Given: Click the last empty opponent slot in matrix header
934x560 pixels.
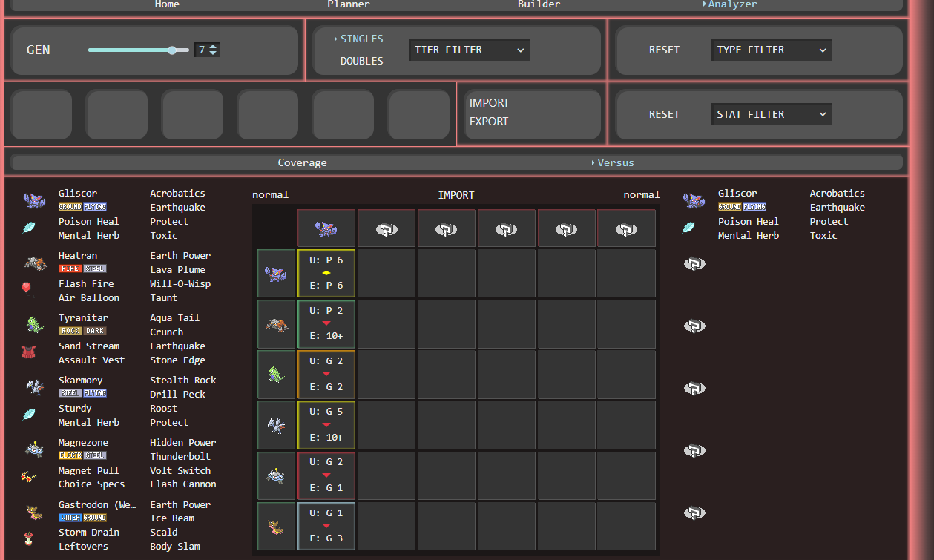Looking at the screenshot, I should 626,228.
